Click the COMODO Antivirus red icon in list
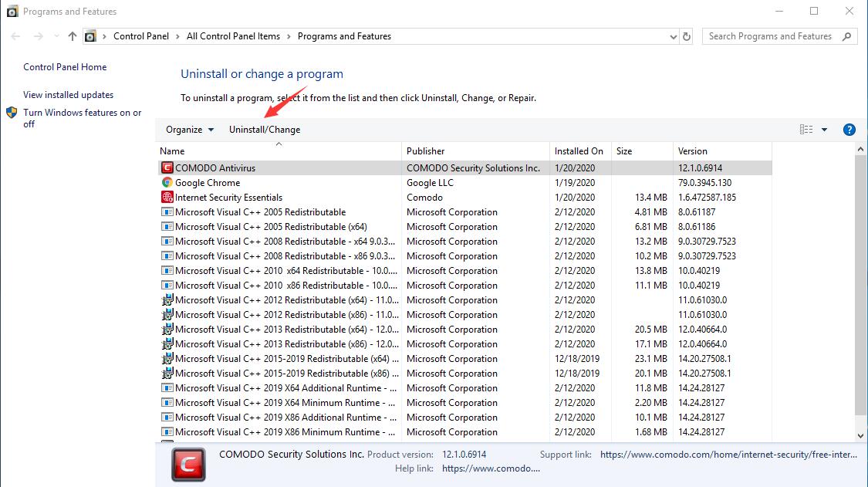The height and width of the screenshot is (487, 868). click(x=167, y=167)
